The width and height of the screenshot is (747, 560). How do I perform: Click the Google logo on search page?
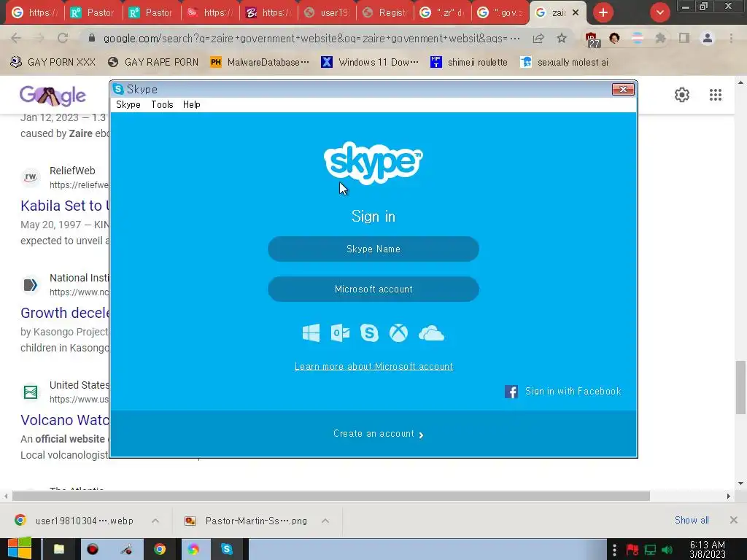tap(53, 96)
